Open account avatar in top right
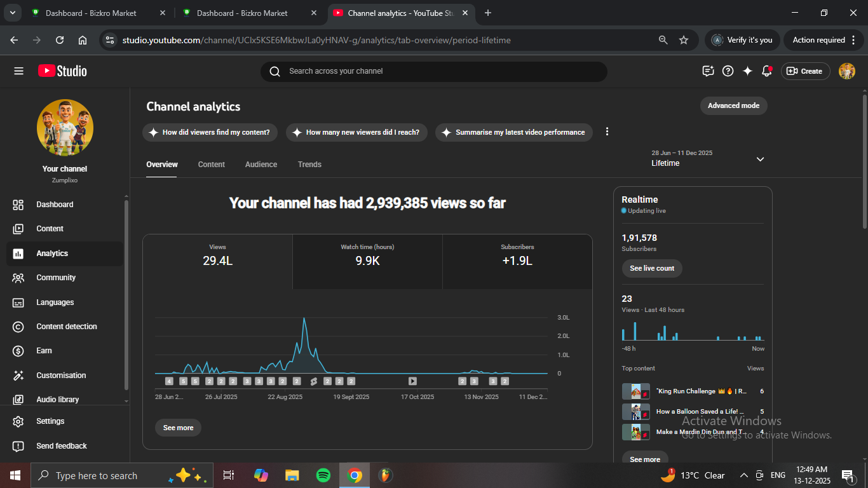 (x=846, y=71)
